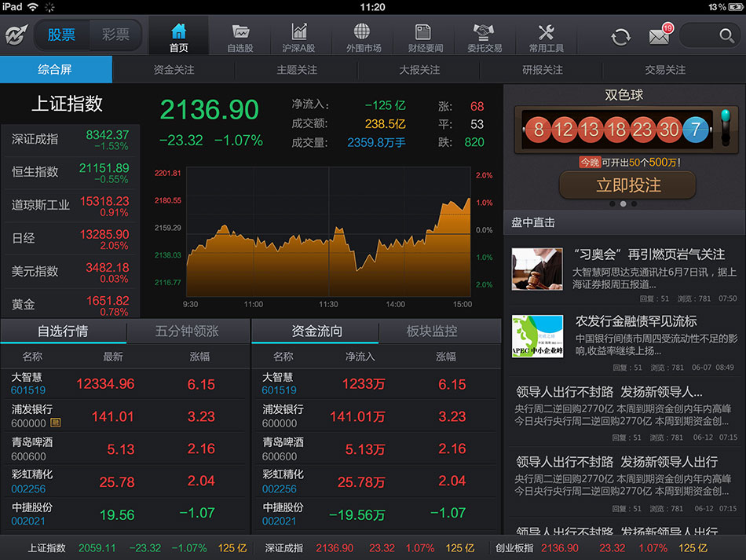
Task: Switch to 自选行情 tab
Action: 64,331
